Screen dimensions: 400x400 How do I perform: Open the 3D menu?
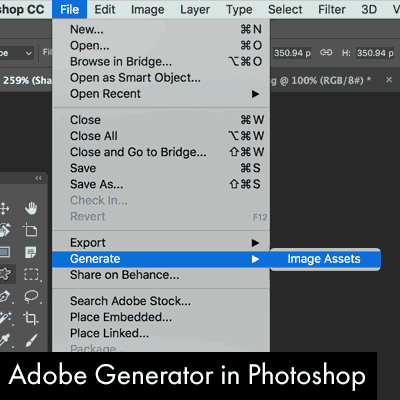[369, 9]
